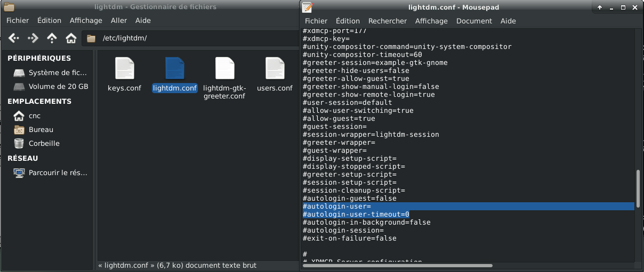Screen dimensions: 644x272
Task: Click the /etc/lightdm/ path field
Action: pos(189,38)
